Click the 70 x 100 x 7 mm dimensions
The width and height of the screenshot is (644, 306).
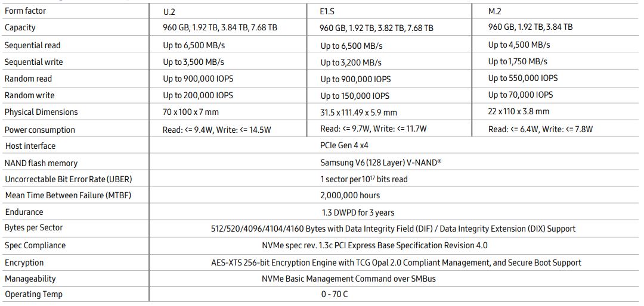[x=191, y=112]
